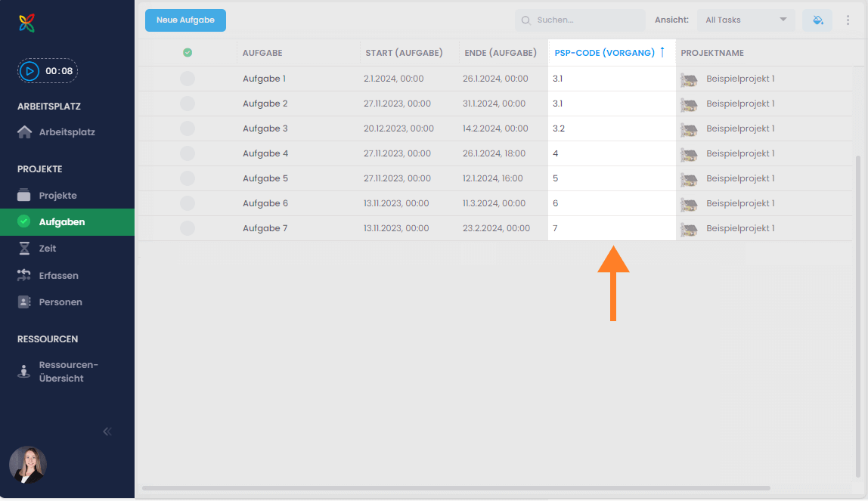Click end date 26.1.2024, 18:00
Image resolution: width=868 pixels, height=501 pixels.
coord(494,153)
